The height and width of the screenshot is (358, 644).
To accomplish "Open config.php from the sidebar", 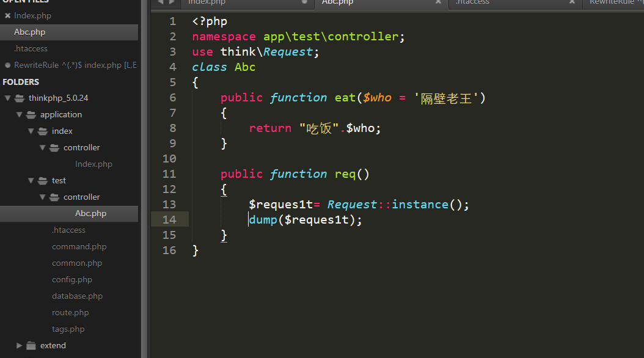I will [71, 280].
